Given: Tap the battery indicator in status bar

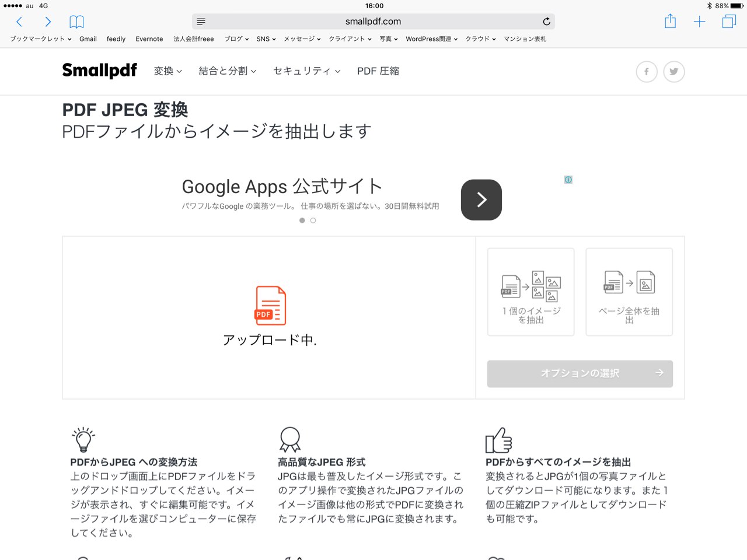Looking at the screenshot, I should (736, 6).
